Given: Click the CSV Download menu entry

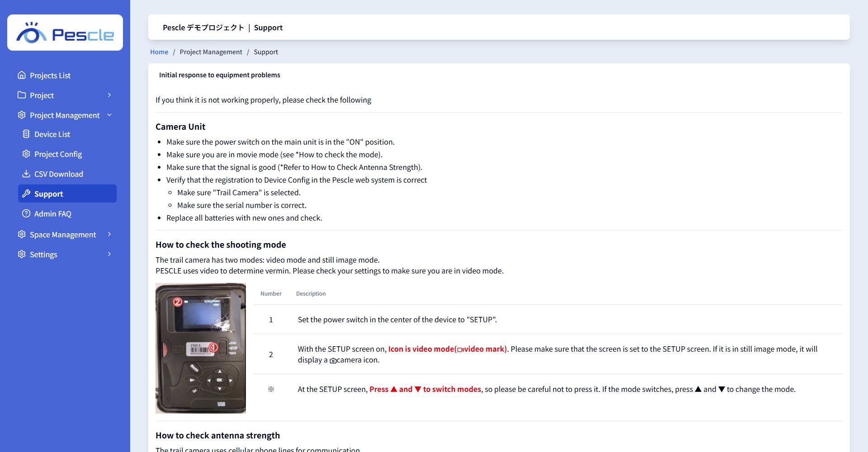Looking at the screenshot, I should tap(67, 174).
